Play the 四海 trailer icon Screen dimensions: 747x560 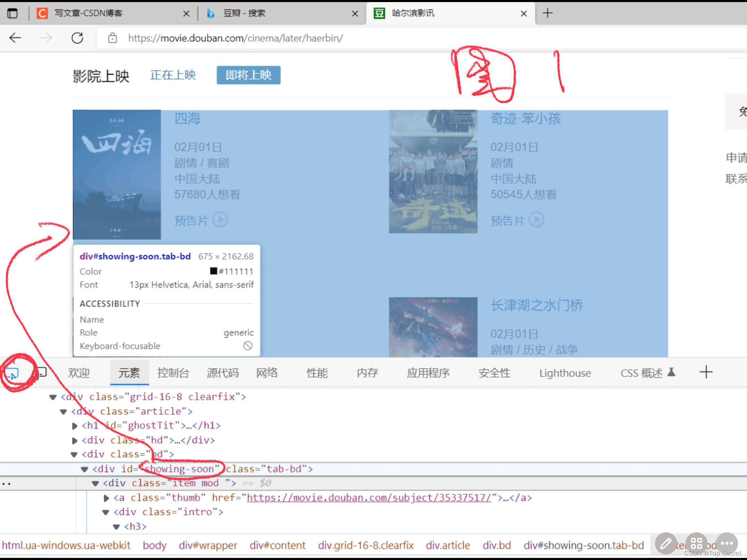[x=220, y=220]
